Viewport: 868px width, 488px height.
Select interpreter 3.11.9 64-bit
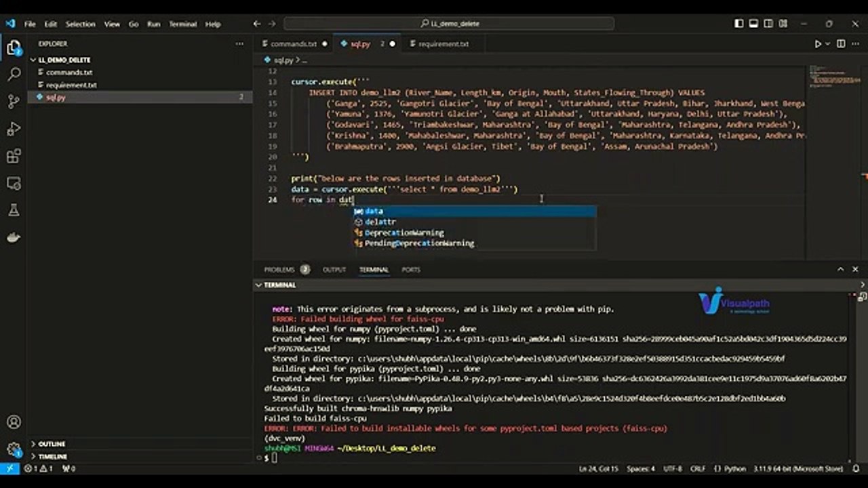[797, 468]
